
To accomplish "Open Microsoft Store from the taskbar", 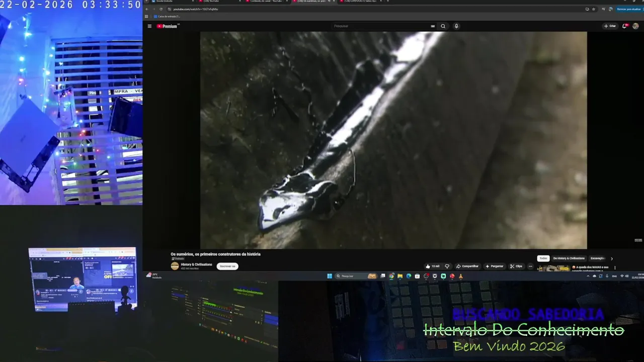I will pyautogui.click(x=417, y=276).
